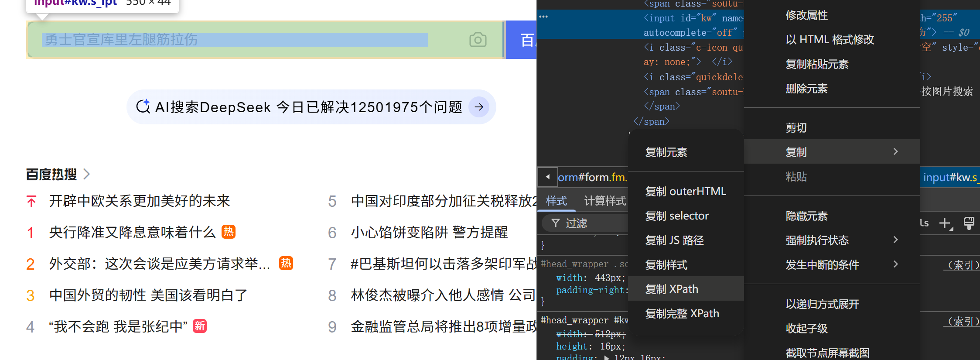The height and width of the screenshot is (360, 980).
Task: Expand 百度热搜 with its chevron
Action: [x=86, y=175]
